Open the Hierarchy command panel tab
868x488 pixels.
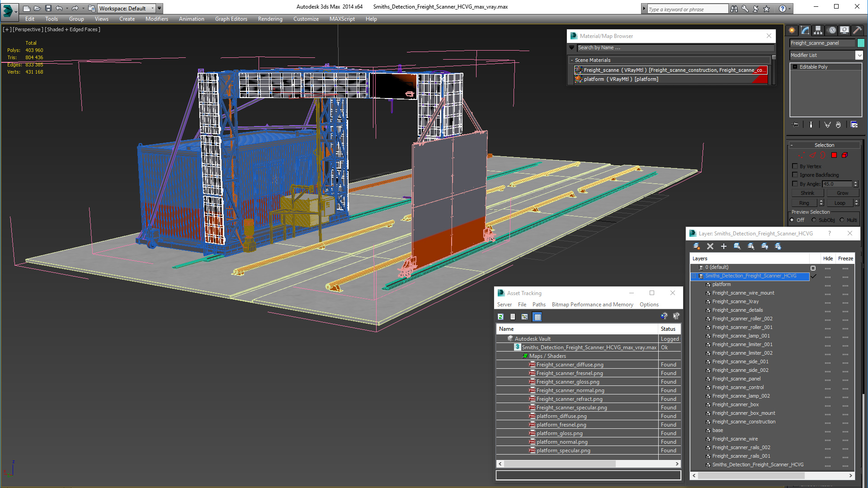coord(818,30)
